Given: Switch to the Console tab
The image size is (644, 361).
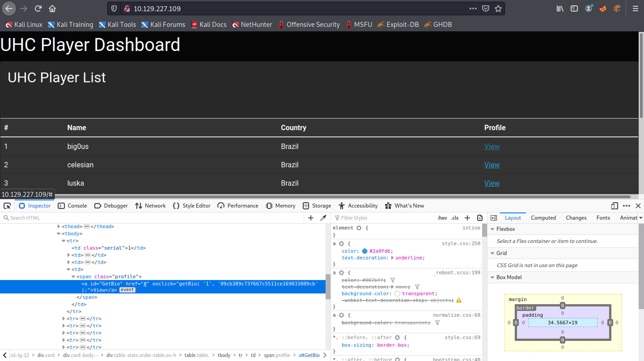Looking at the screenshot, I should click(72, 206).
